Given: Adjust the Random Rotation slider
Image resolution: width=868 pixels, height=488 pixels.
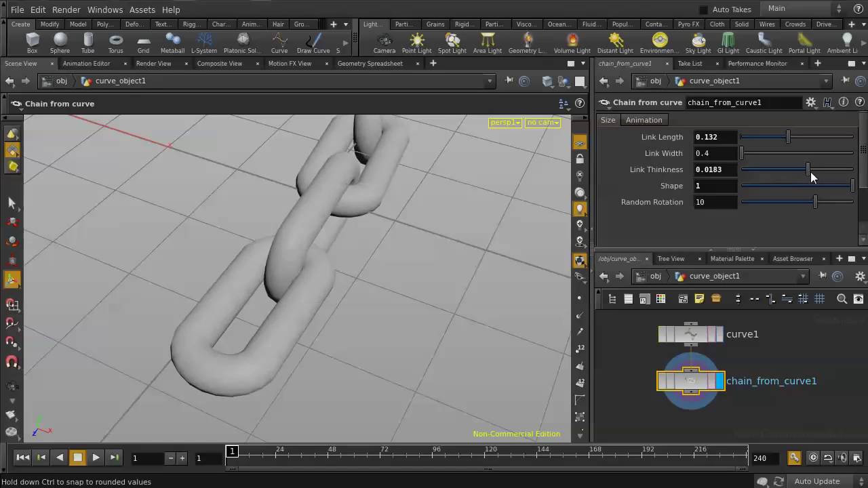Looking at the screenshot, I should pyautogui.click(x=797, y=202).
